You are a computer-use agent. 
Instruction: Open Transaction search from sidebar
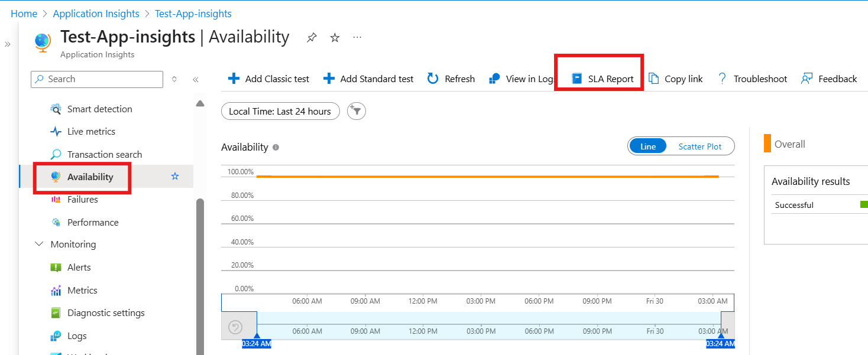tap(105, 154)
